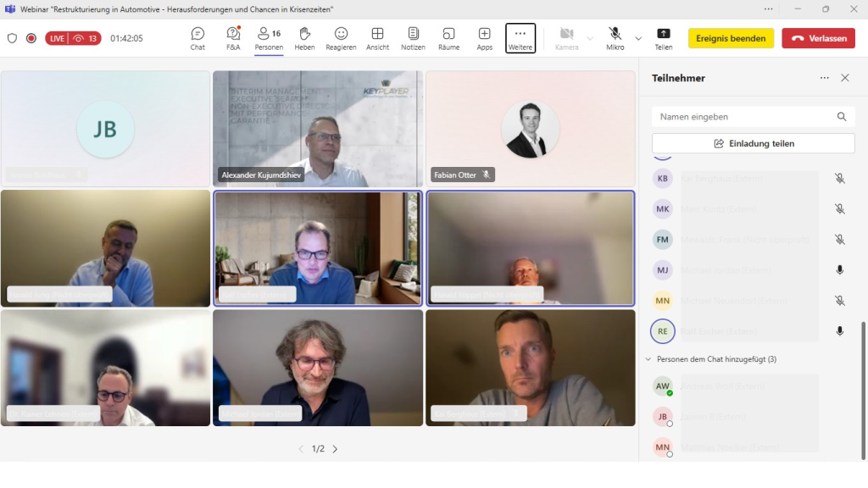Open the Apps add-in menu
This screenshot has width=868, height=488.
484,38
